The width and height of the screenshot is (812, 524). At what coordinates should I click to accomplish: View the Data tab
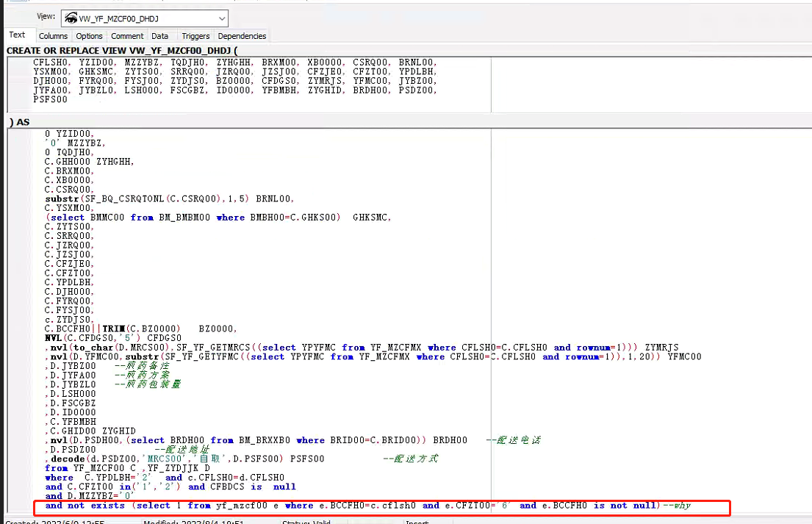coord(160,36)
